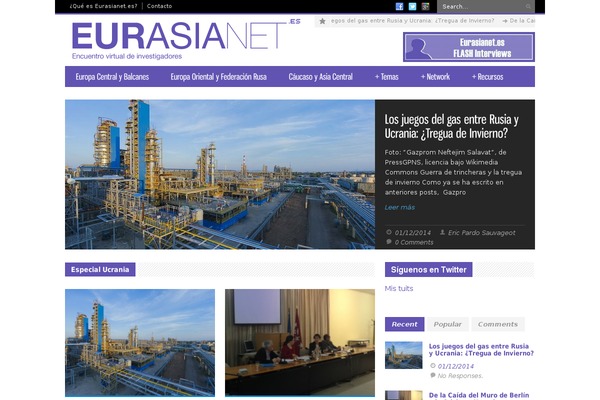The image size is (600, 400).
Task: Click the 'De la Ca' ticker item
Action: pyautogui.click(x=522, y=21)
